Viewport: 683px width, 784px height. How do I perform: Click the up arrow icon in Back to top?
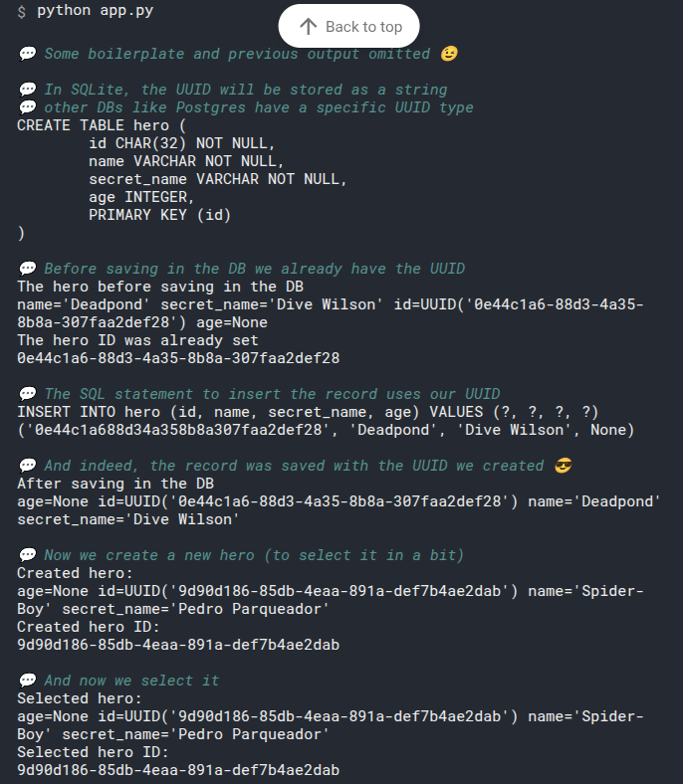pos(309,27)
